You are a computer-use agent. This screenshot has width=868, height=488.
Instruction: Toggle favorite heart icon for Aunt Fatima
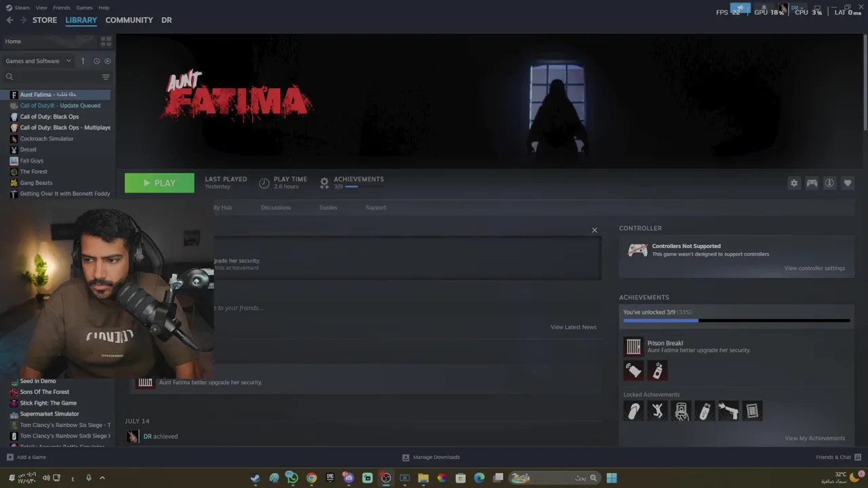click(x=848, y=183)
